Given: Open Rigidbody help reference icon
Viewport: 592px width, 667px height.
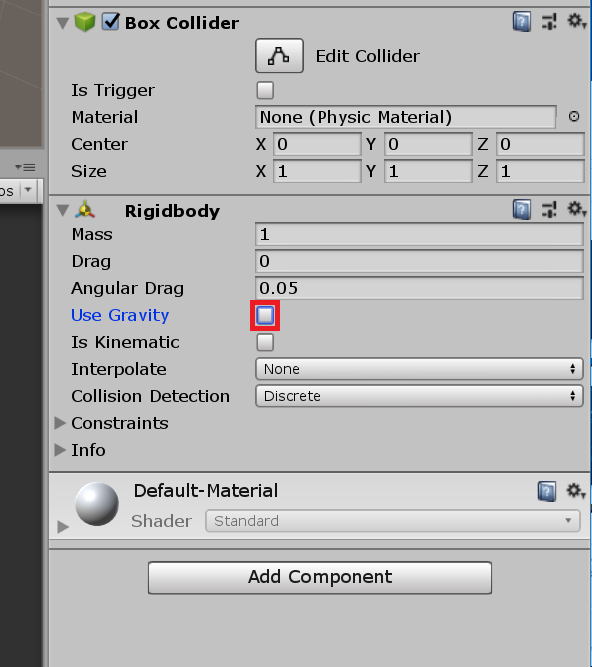Looking at the screenshot, I should point(522,210).
